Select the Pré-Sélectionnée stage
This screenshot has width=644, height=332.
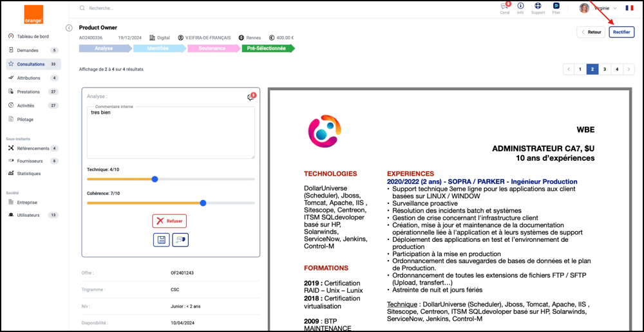(268, 48)
